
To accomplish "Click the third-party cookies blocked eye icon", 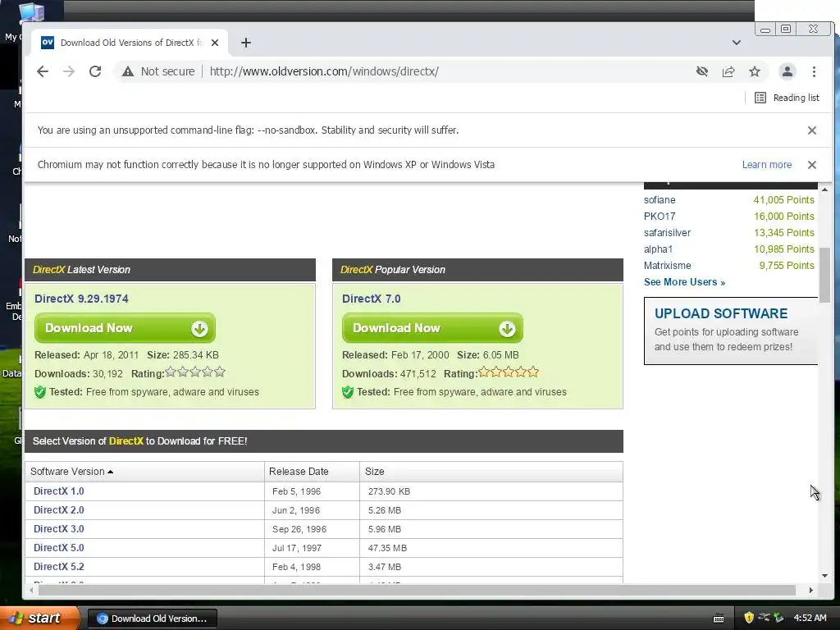I will click(702, 71).
